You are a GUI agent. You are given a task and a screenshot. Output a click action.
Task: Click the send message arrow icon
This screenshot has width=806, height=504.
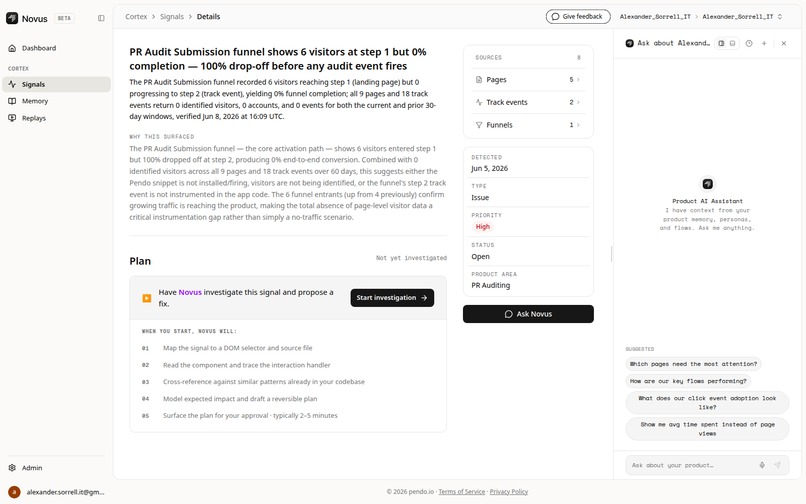pos(778,465)
